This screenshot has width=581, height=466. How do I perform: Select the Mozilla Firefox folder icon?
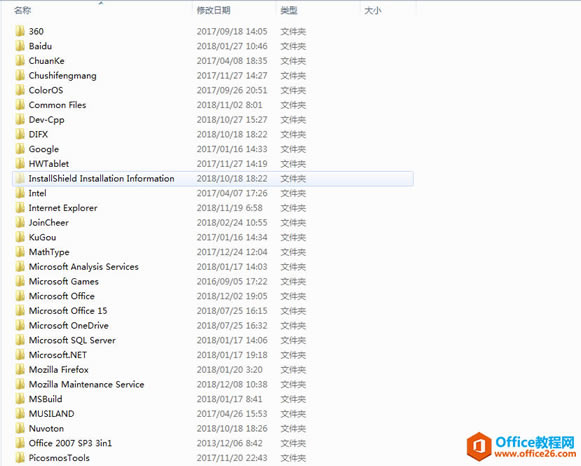(x=20, y=370)
